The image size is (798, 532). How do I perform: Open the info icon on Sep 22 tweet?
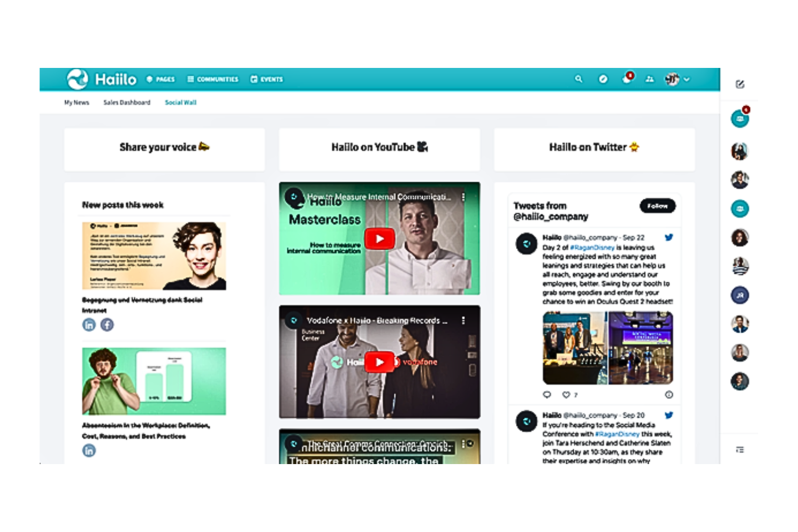[x=669, y=395]
